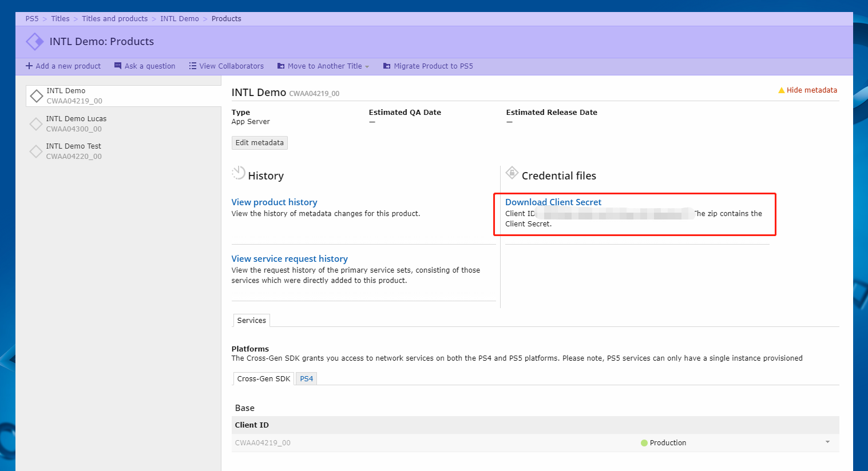Navigate to Titles and products breadcrumb

pyautogui.click(x=114, y=19)
